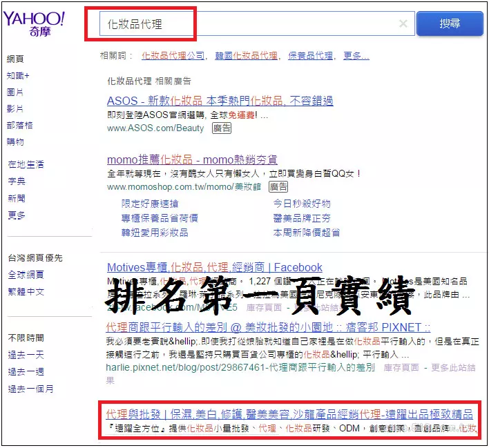Screen dimensions: 489x448
Task: Open sitelink 本周新降價超省
Action: pyautogui.click(x=307, y=233)
